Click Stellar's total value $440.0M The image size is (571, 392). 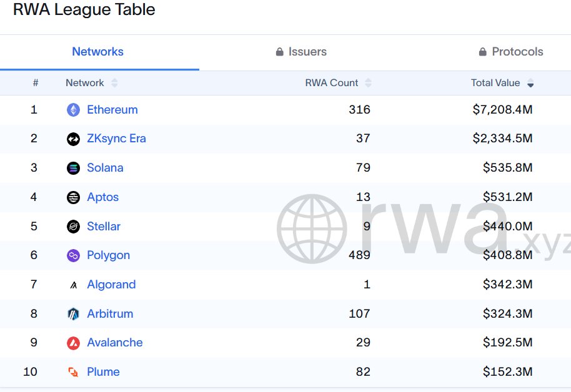(x=508, y=227)
